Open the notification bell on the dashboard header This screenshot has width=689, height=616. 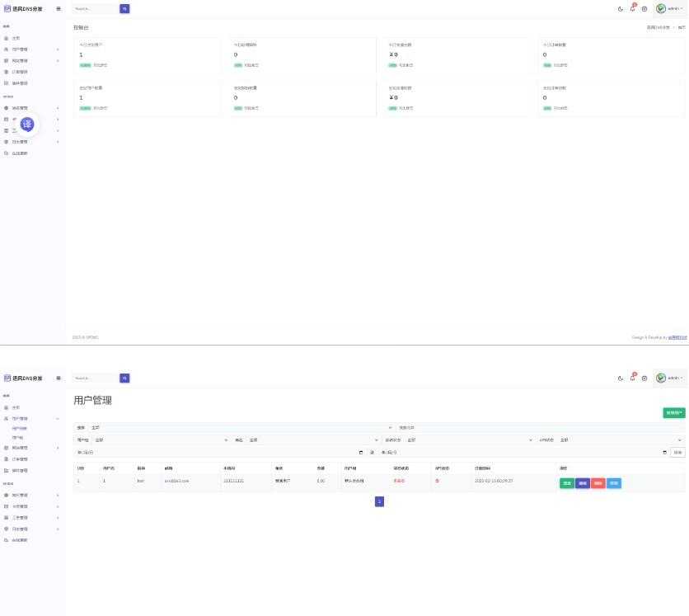pyautogui.click(x=633, y=8)
